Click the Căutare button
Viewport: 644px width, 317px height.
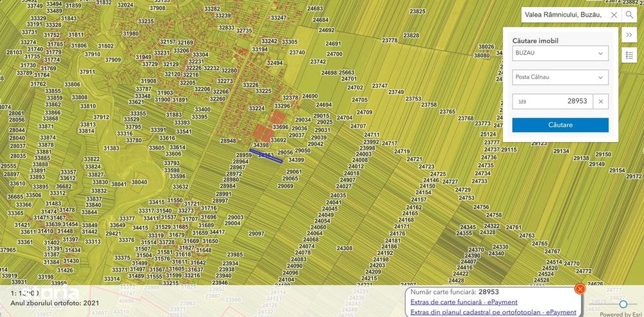560,125
